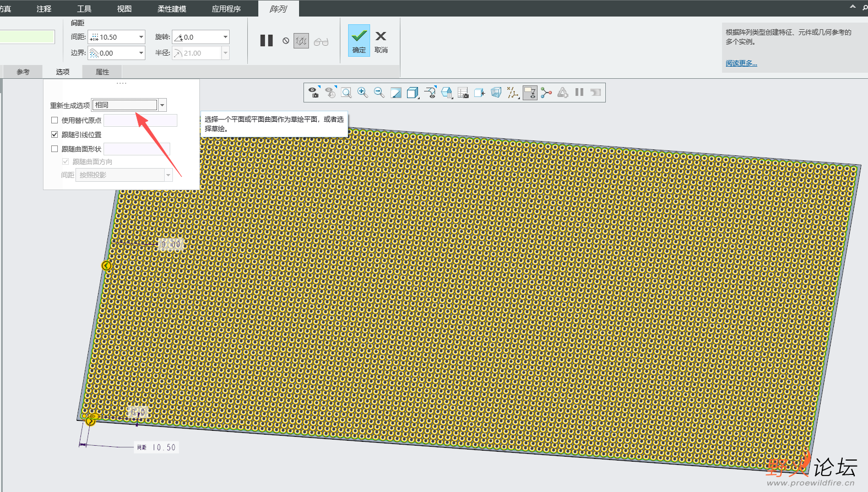Click the Zoom Out magnifier icon

click(379, 93)
